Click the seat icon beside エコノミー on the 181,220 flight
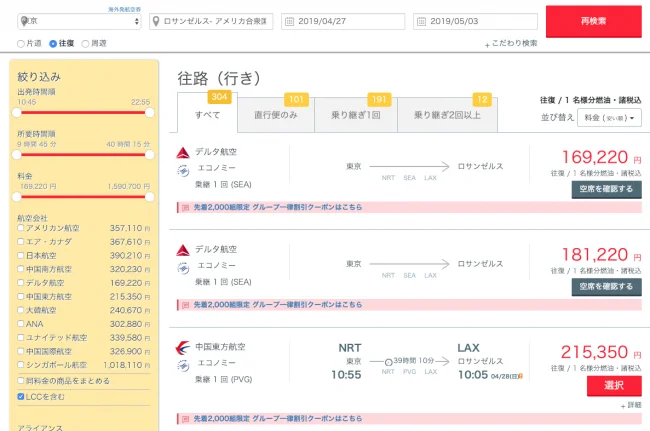 183,268
